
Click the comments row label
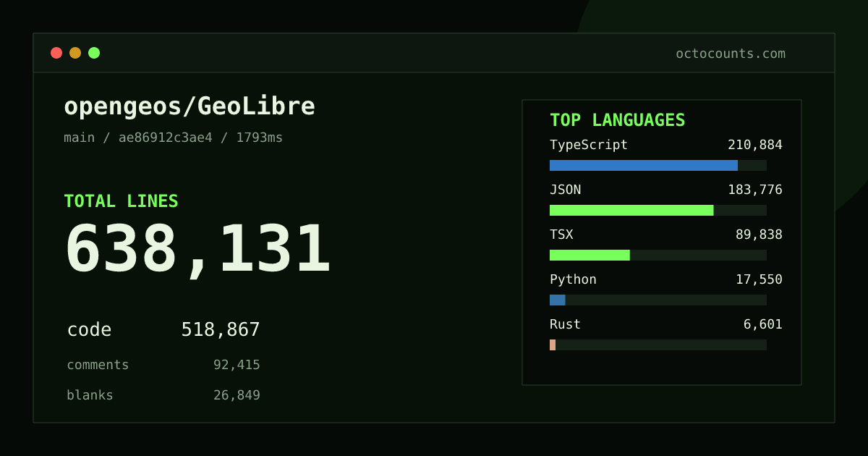98,365
